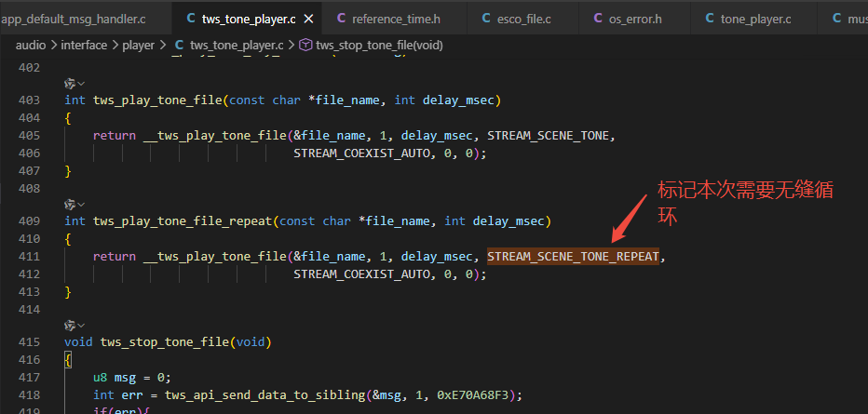Image resolution: width=868 pixels, height=414 pixels.
Task: Click the C file icon on esco_file.c tab
Action: (486, 19)
